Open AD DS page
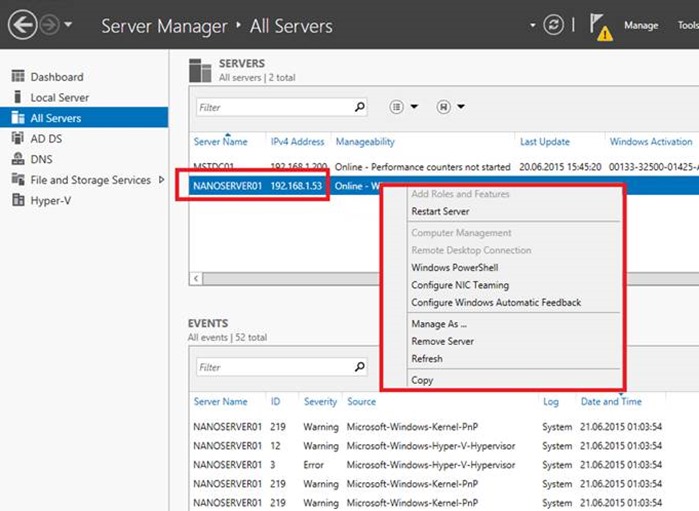Image resolution: width=699 pixels, height=511 pixels. coord(46,139)
